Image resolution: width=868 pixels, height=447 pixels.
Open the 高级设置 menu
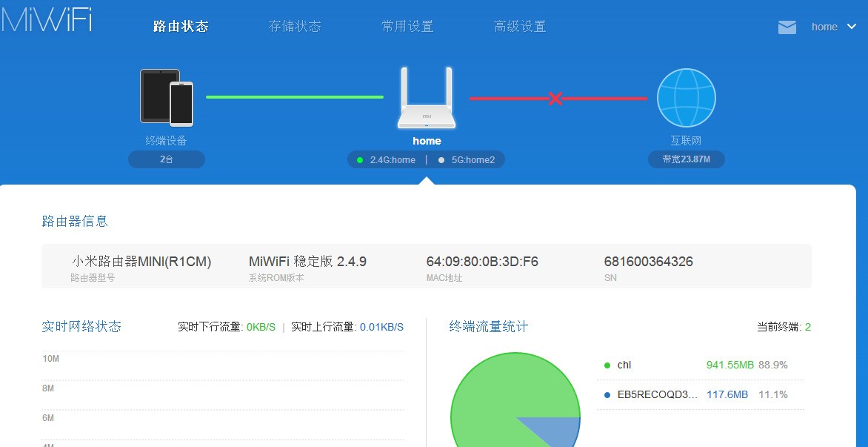(x=521, y=24)
